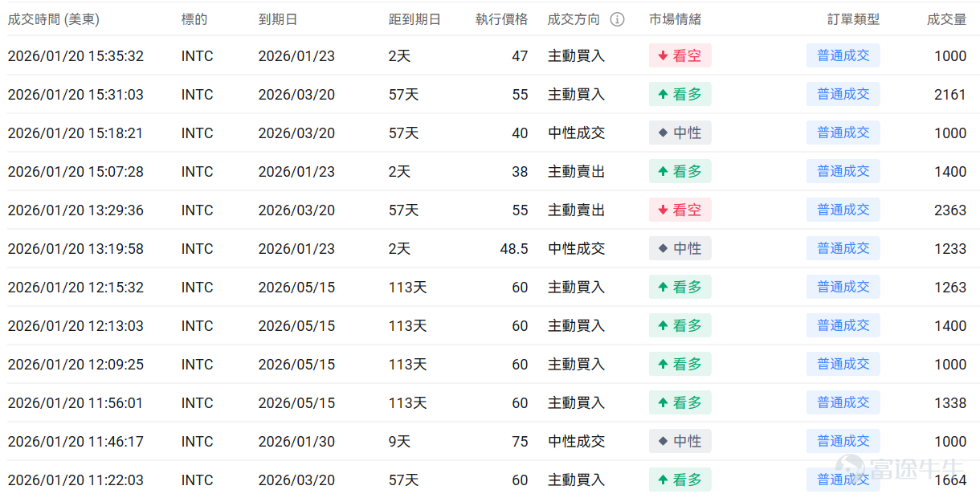Click 中性 tag in the 11:46:17 row
The height and width of the screenshot is (498, 980).
(x=680, y=441)
